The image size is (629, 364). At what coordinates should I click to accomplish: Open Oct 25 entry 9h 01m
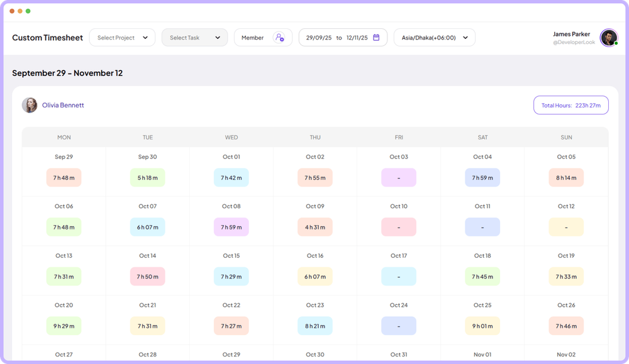click(482, 326)
